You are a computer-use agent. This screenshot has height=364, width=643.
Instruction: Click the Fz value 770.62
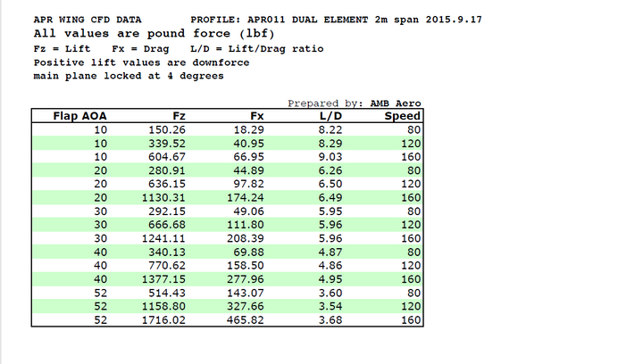point(167,265)
